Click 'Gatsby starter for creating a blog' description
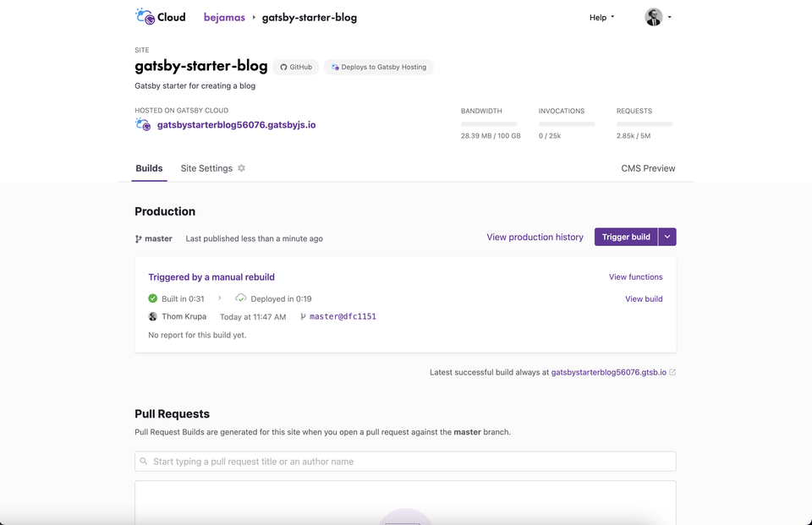812x525 pixels. coord(195,86)
